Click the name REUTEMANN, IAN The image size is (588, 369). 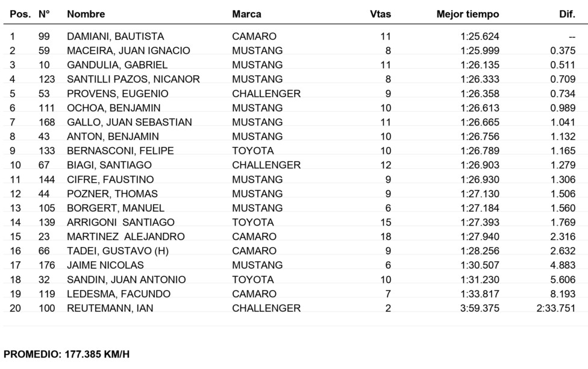(x=110, y=308)
